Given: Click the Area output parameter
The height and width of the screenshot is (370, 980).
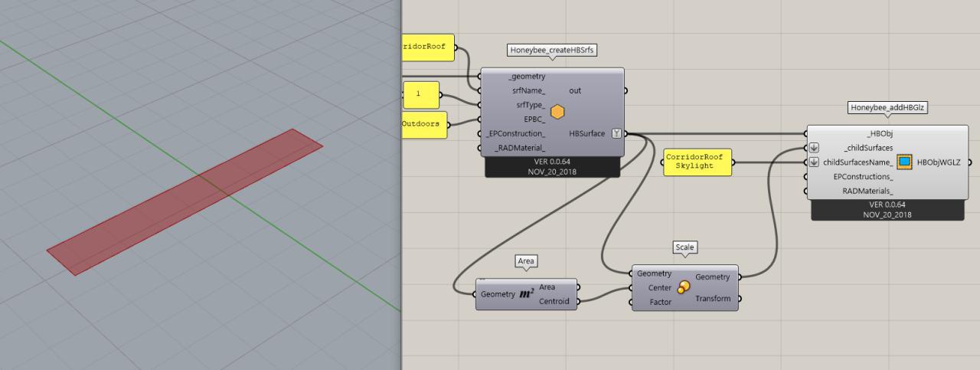Looking at the screenshot, I should pos(547,287).
